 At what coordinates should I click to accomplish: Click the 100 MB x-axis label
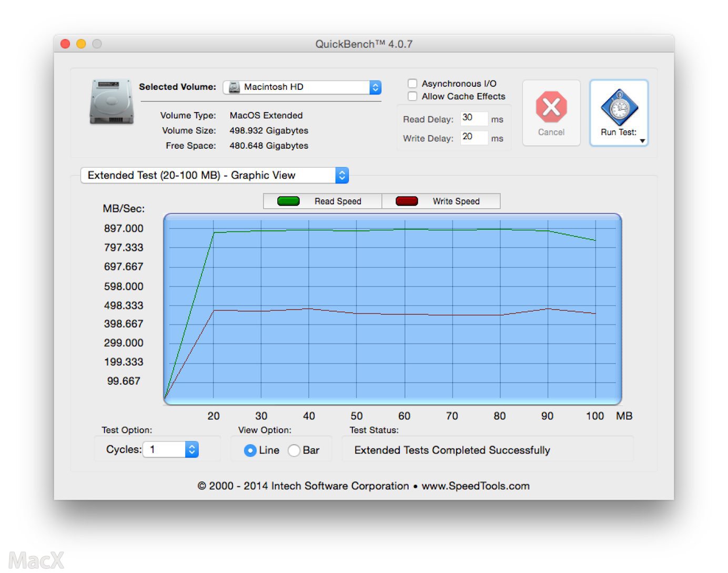tap(595, 416)
